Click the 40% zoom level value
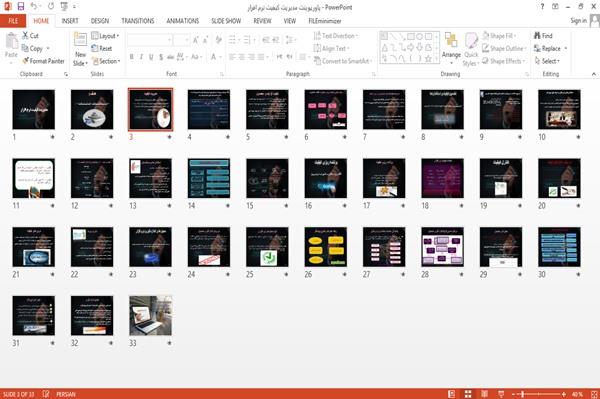The width and height of the screenshot is (600, 399). tap(577, 394)
